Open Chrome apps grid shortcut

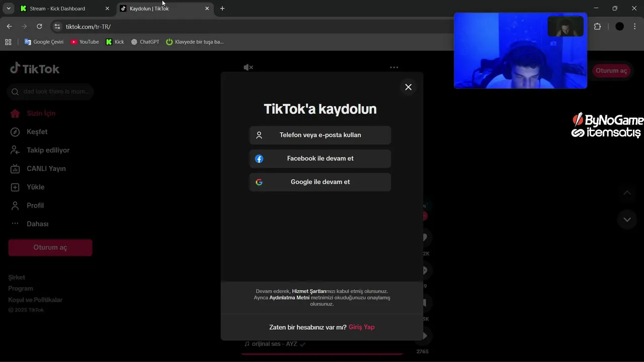pos(8,42)
